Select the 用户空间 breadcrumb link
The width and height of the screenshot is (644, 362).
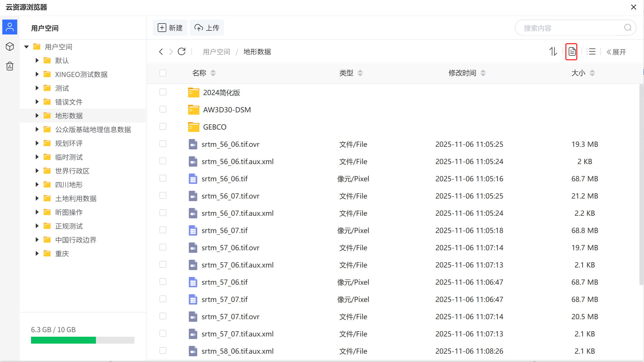(x=216, y=52)
